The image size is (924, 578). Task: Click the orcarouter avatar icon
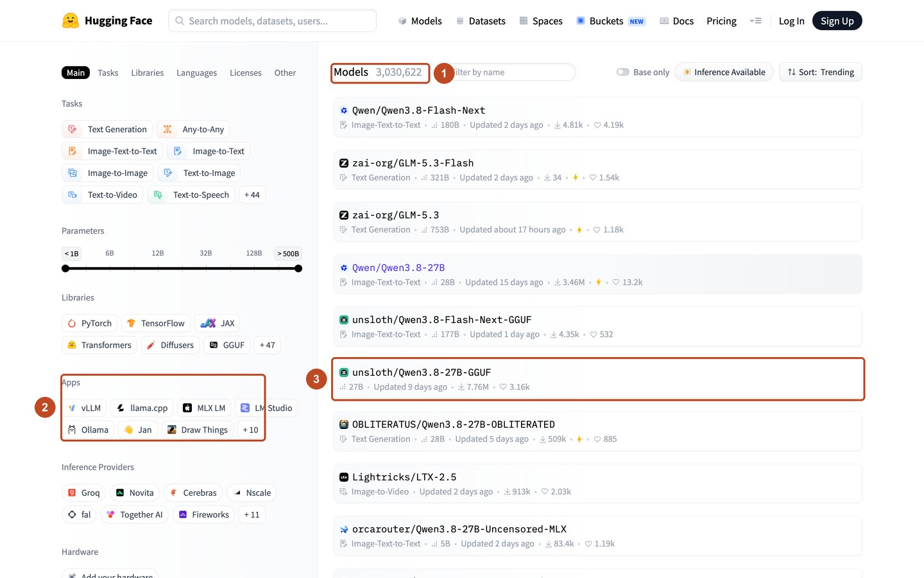point(344,529)
